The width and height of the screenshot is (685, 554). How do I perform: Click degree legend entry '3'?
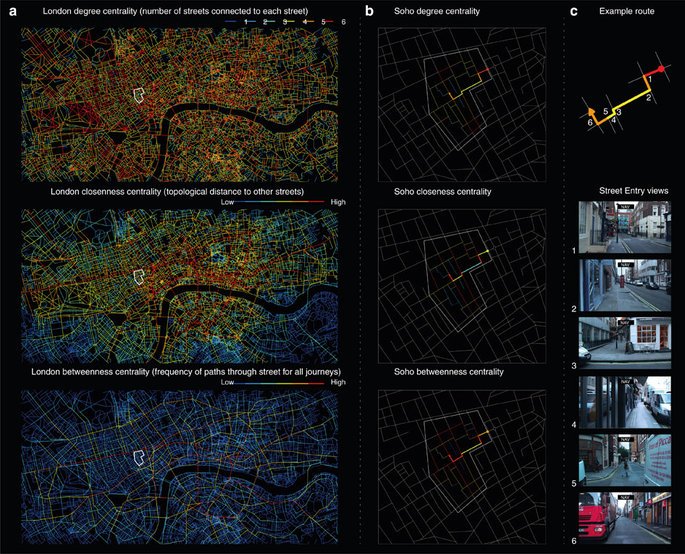coord(284,21)
